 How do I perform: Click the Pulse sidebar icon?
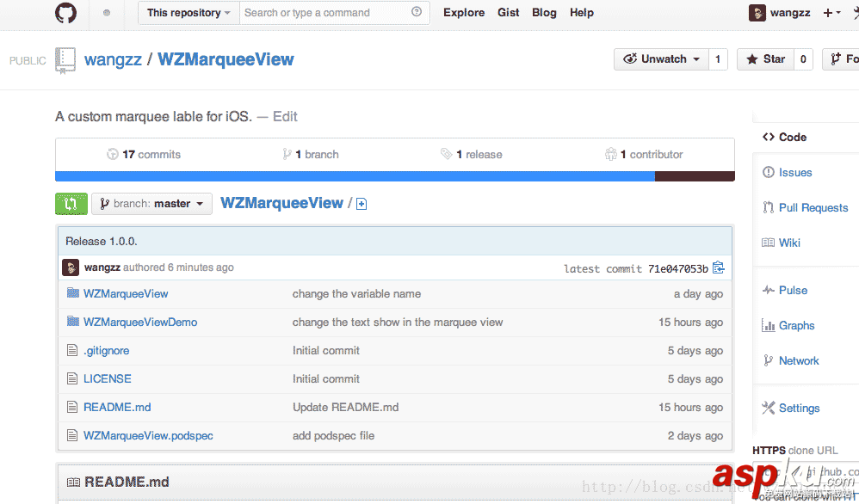[x=768, y=290]
